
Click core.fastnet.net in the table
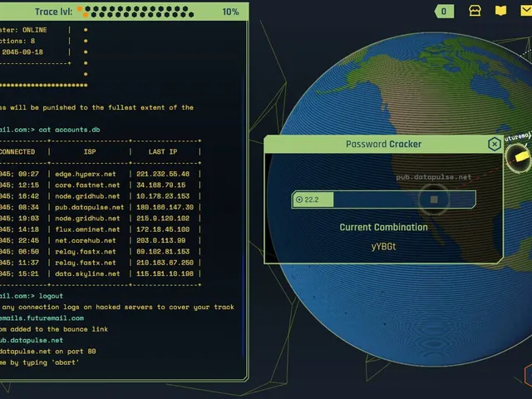tap(87, 185)
